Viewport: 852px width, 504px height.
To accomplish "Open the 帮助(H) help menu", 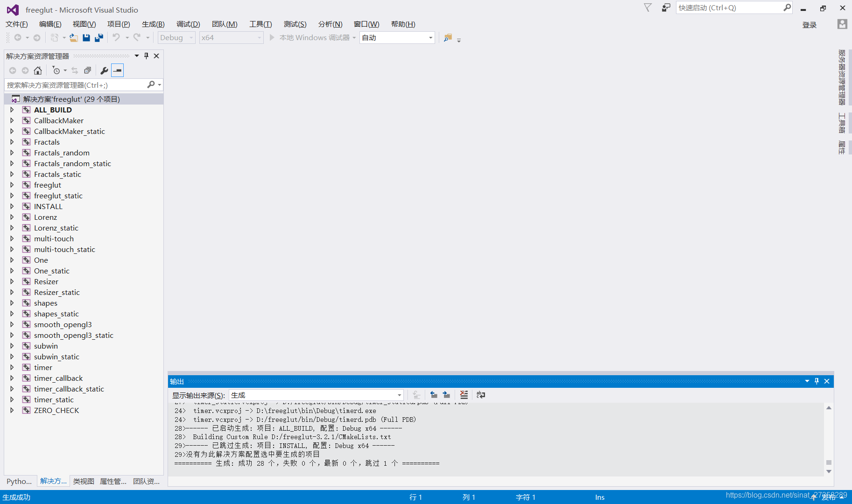I will click(x=403, y=24).
